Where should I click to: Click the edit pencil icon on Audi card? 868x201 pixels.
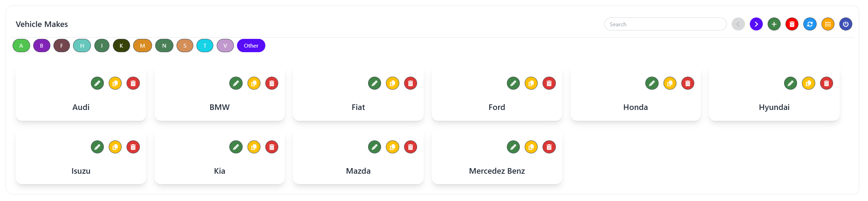tap(97, 83)
